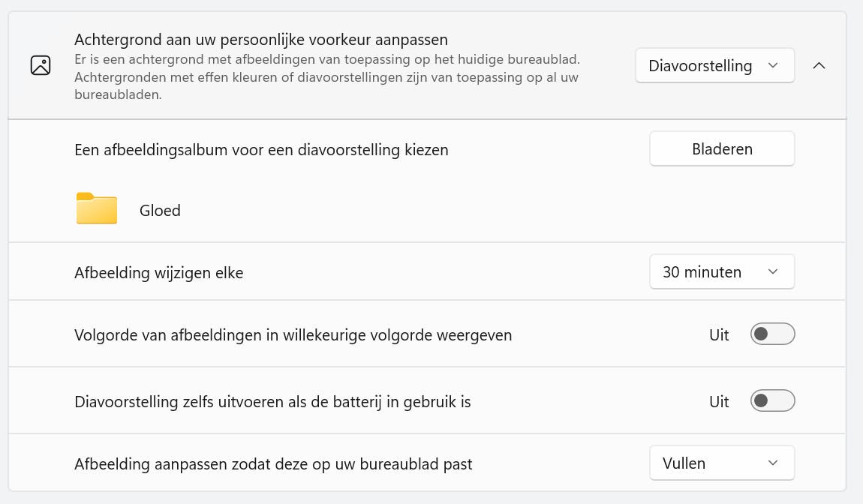
Task: Click "Uit" text beside the battery toggle
Action: pyautogui.click(x=719, y=401)
